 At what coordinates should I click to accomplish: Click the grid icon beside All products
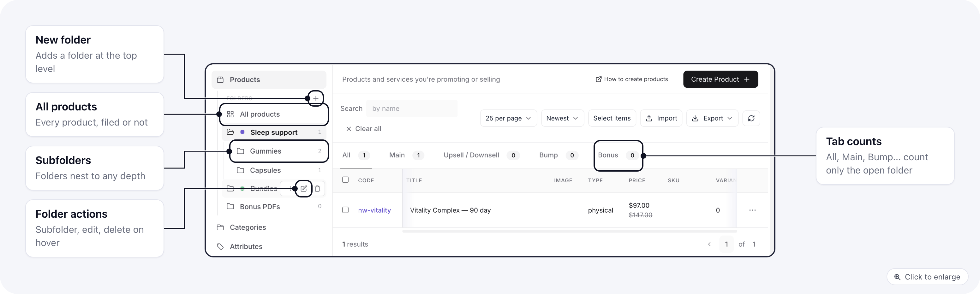click(230, 114)
